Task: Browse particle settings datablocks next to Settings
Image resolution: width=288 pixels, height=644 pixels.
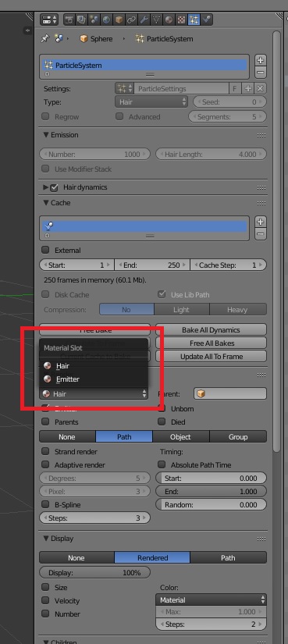Action: pyautogui.click(x=125, y=88)
